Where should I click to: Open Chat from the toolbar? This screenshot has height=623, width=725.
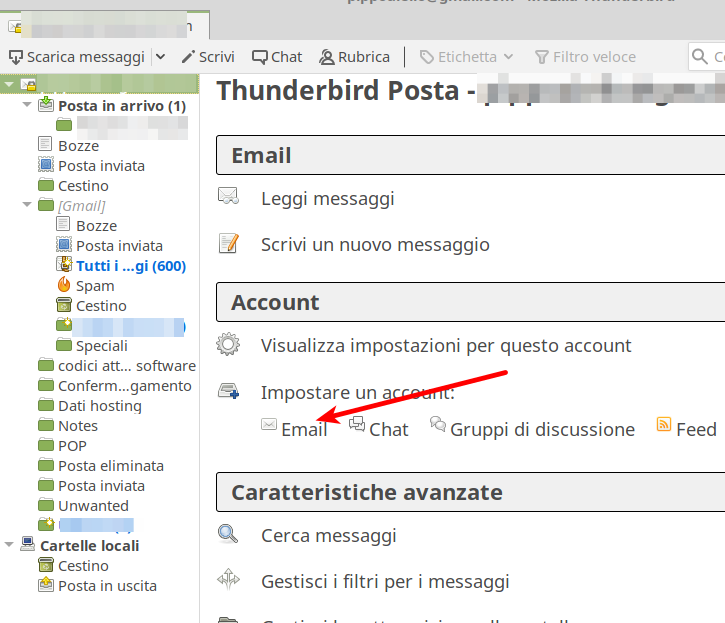click(x=277, y=57)
